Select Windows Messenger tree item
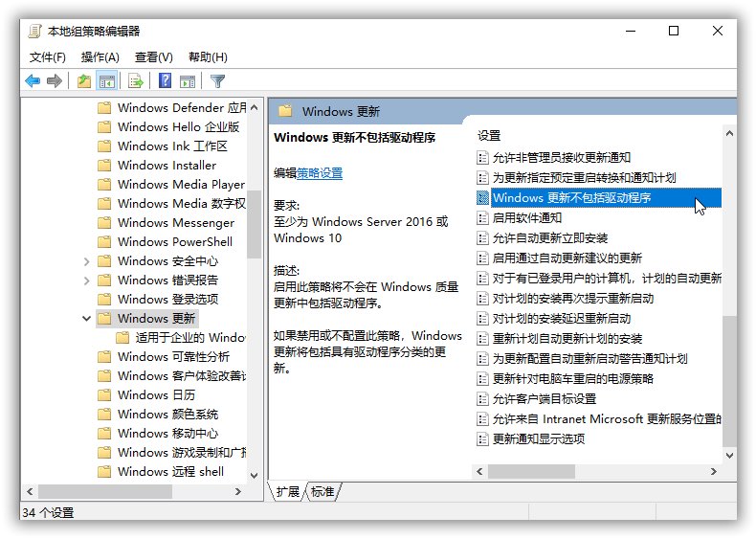 [176, 223]
